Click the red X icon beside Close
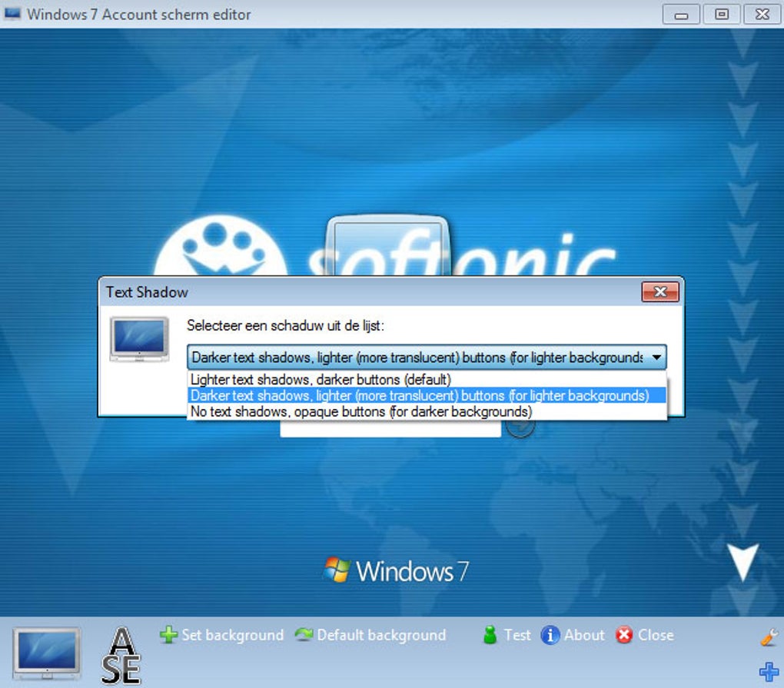The image size is (784, 688). (624, 635)
